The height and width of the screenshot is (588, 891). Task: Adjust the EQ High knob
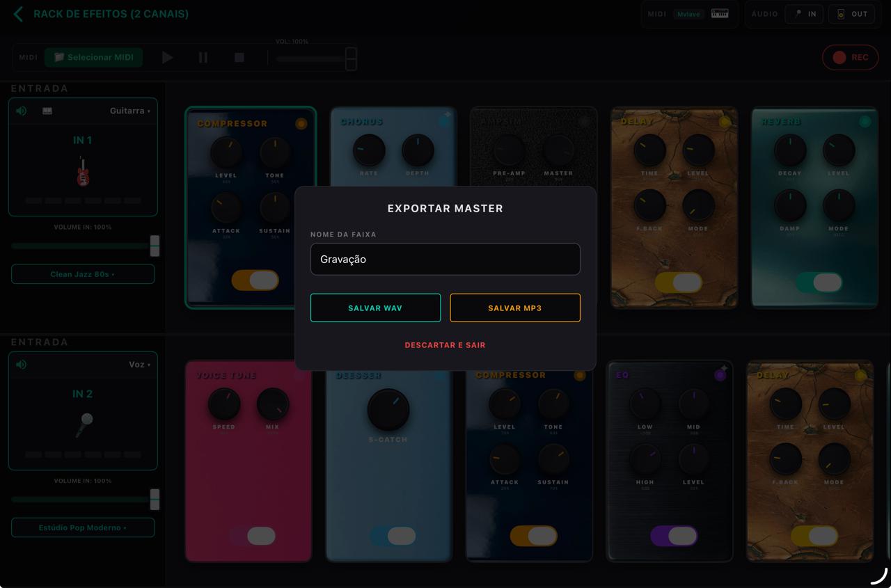(x=645, y=459)
